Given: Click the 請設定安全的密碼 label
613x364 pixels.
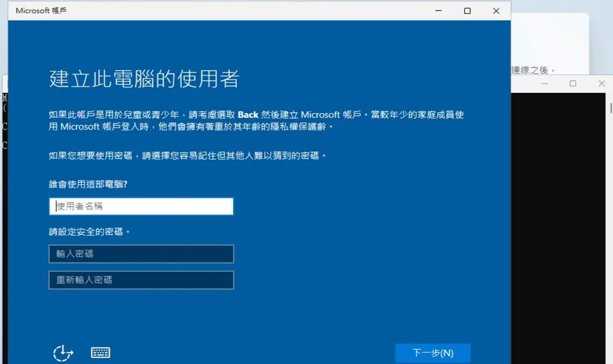Looking at the screenshot, I should (x=90, y=232).
